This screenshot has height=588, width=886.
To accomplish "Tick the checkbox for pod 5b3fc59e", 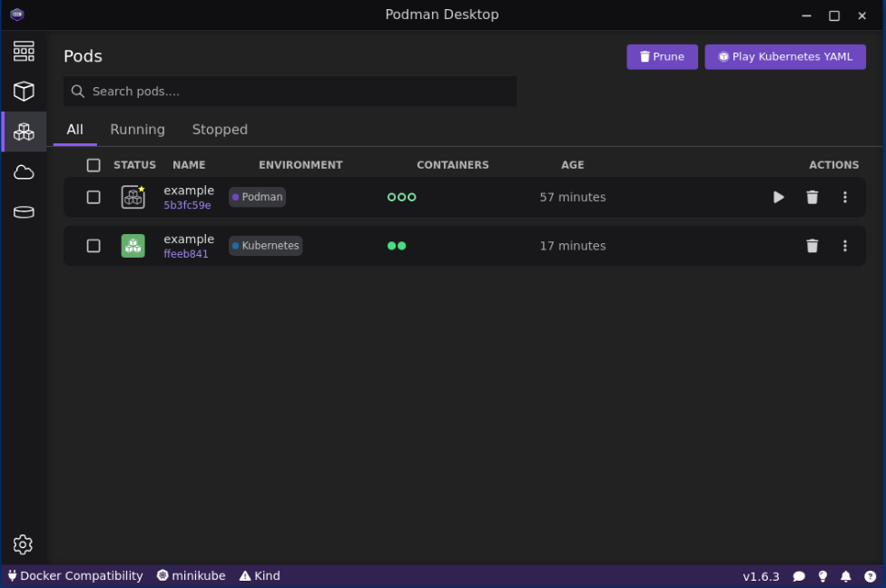I will pos(94,197).
